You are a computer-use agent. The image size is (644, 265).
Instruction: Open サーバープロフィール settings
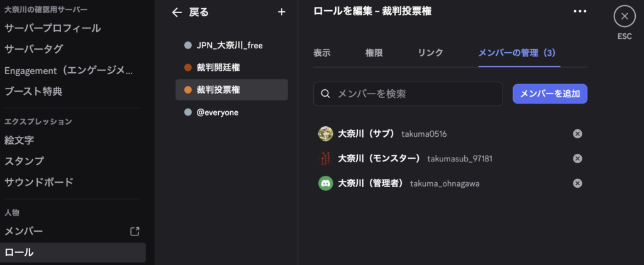53,28
